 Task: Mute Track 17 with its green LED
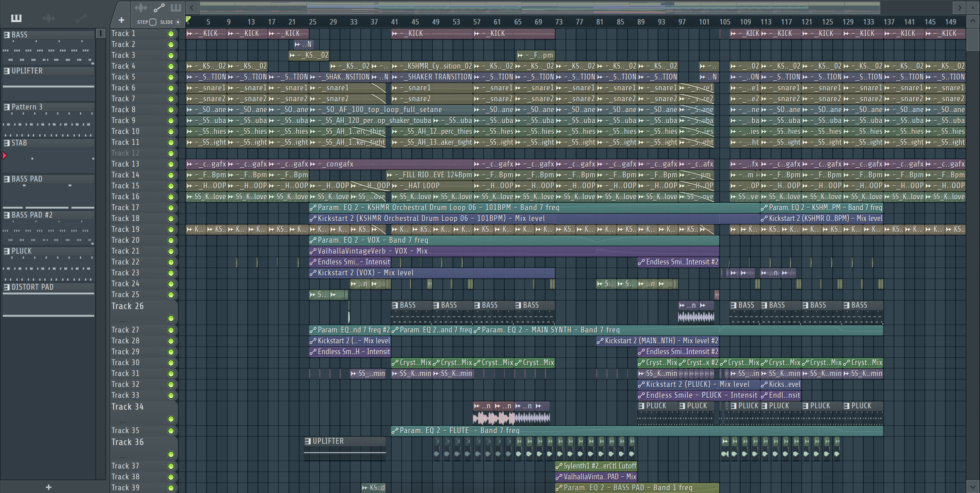click(171, 208)
